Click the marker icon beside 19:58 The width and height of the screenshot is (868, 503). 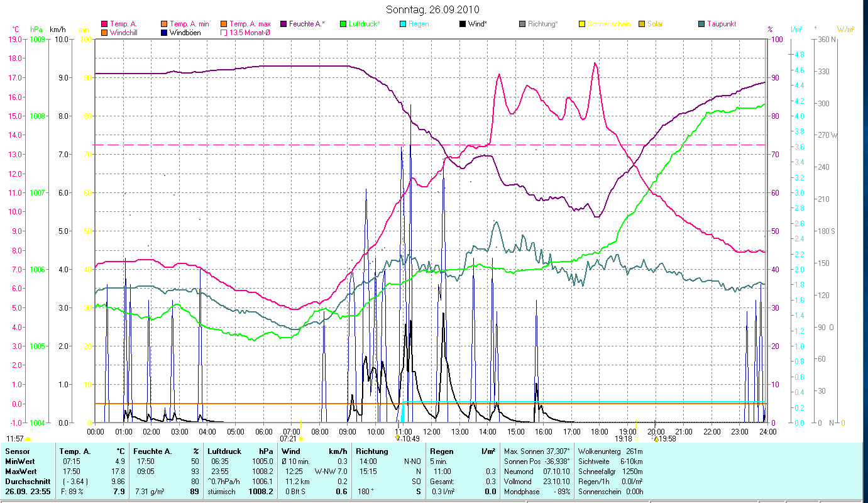tap(656, 438)
